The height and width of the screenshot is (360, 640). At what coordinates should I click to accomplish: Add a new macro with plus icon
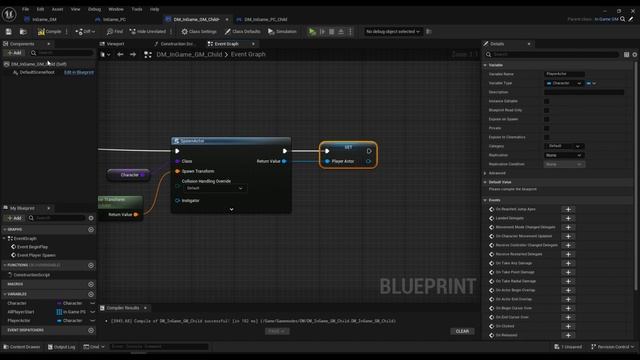91,284
